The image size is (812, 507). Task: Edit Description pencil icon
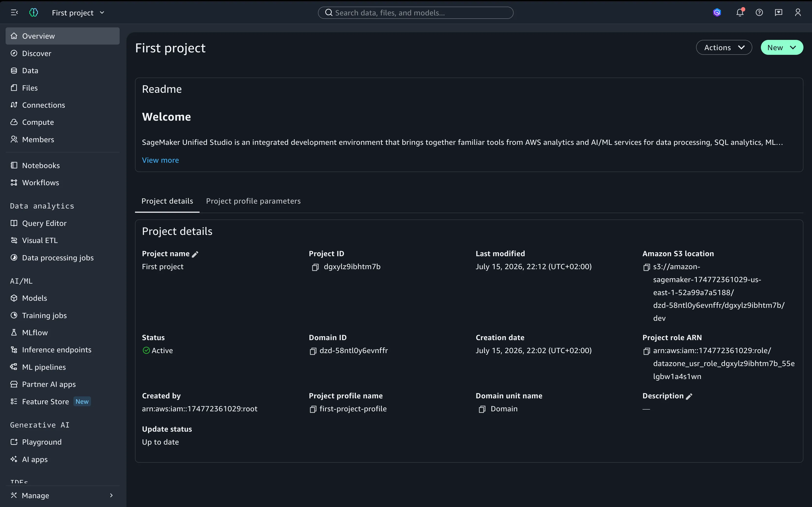click(689, 396)
